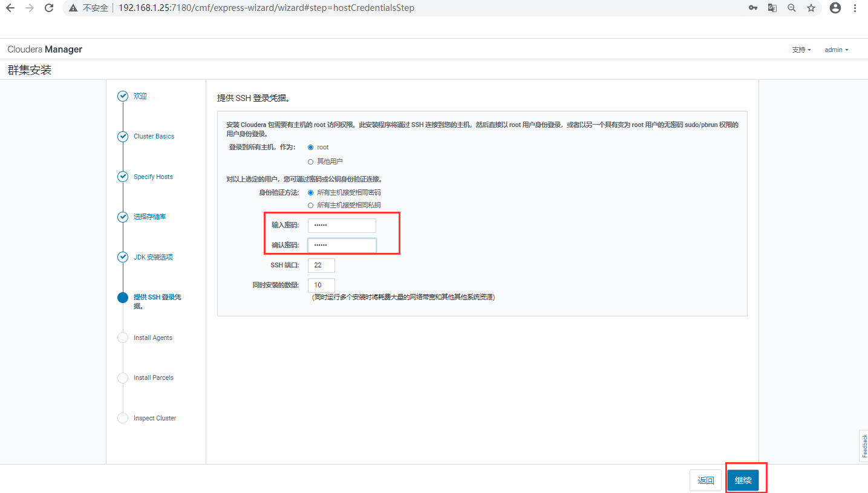Go to the Cluster Basics wizard step
This screenshot has height=493, width=868.
click(x=154, y=136)
